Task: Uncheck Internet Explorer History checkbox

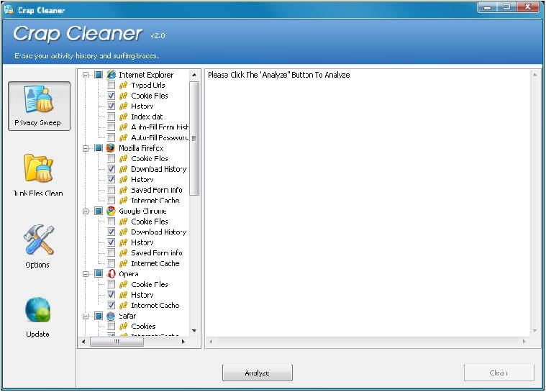Action: pos(111,106)
